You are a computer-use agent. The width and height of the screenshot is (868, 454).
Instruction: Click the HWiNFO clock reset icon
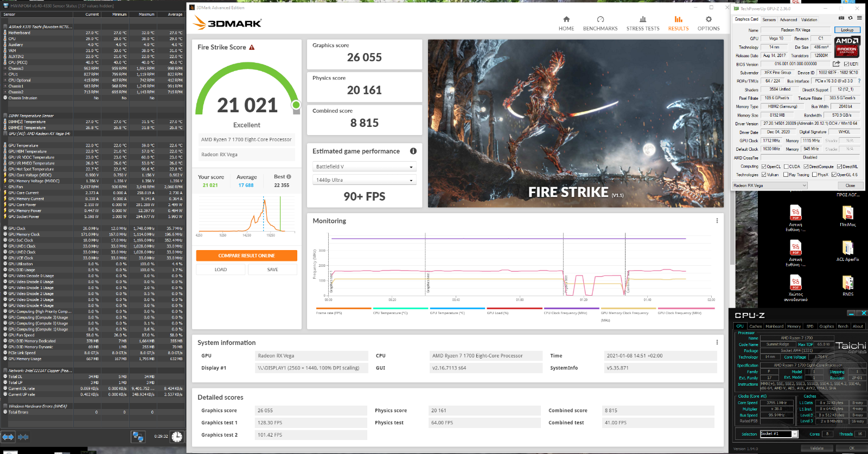pyautogui.click(x=177, y=437)
